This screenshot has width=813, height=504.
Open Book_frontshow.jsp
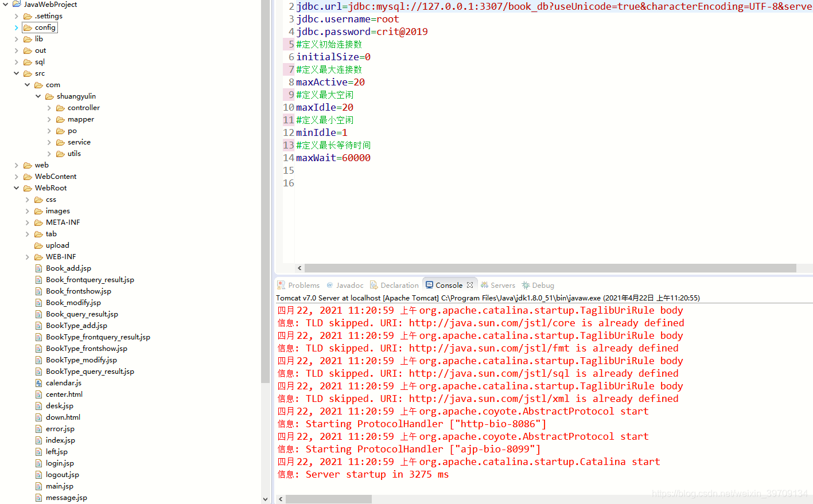[x=78, y=291]
